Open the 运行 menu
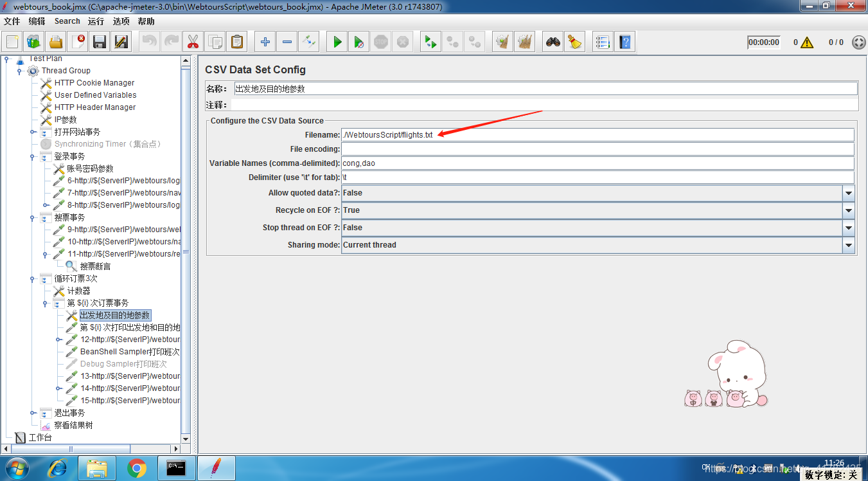Screen dimensions: 868x481 coord(96,21)
